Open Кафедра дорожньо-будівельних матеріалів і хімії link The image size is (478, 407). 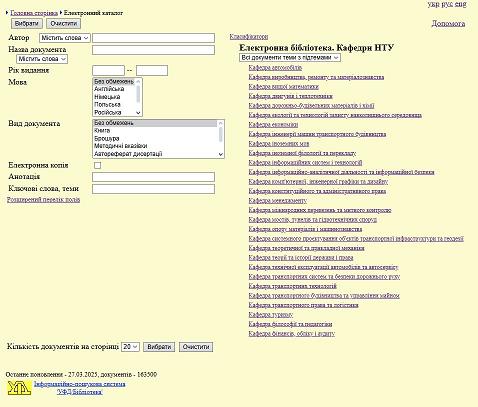(x=311, y=106)
